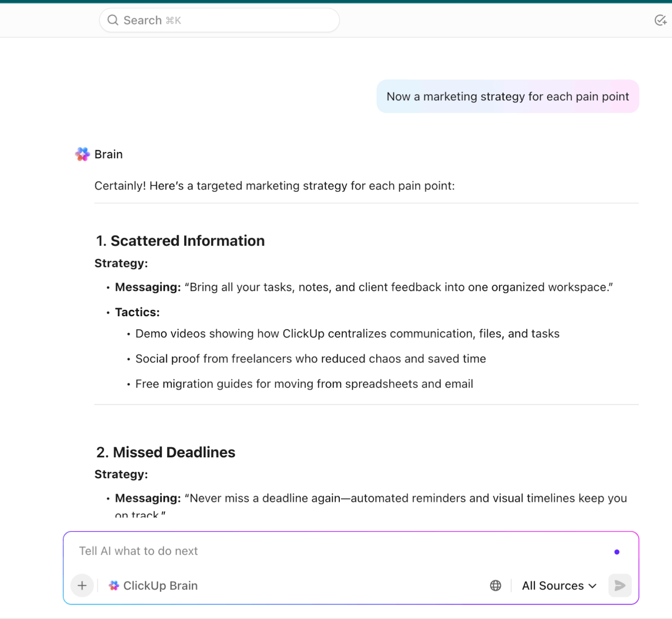Send the prompt with the arrow button
Viewport: 672px width, 619px height.
point(620,585)
